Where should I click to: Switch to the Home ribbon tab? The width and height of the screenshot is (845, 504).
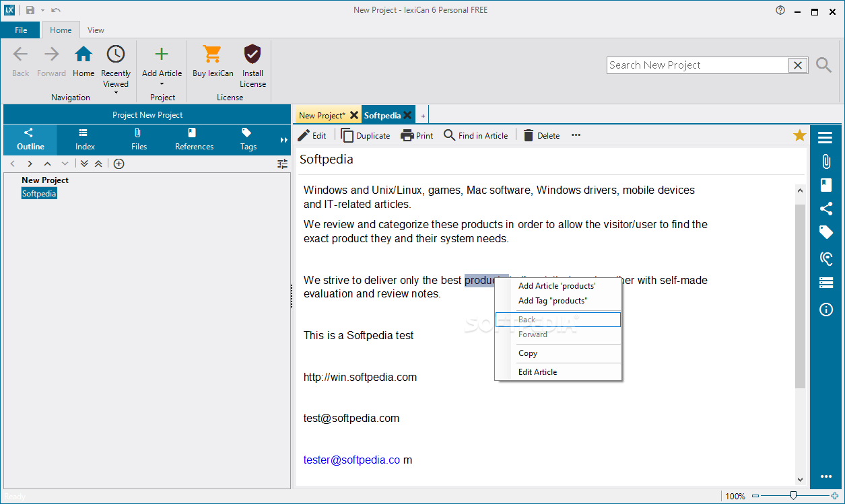click(61, 30)
